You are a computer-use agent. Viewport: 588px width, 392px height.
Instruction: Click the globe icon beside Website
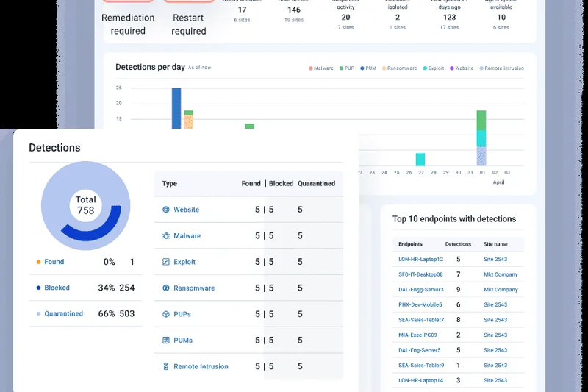pyautogui.click(x=166, y=210)
